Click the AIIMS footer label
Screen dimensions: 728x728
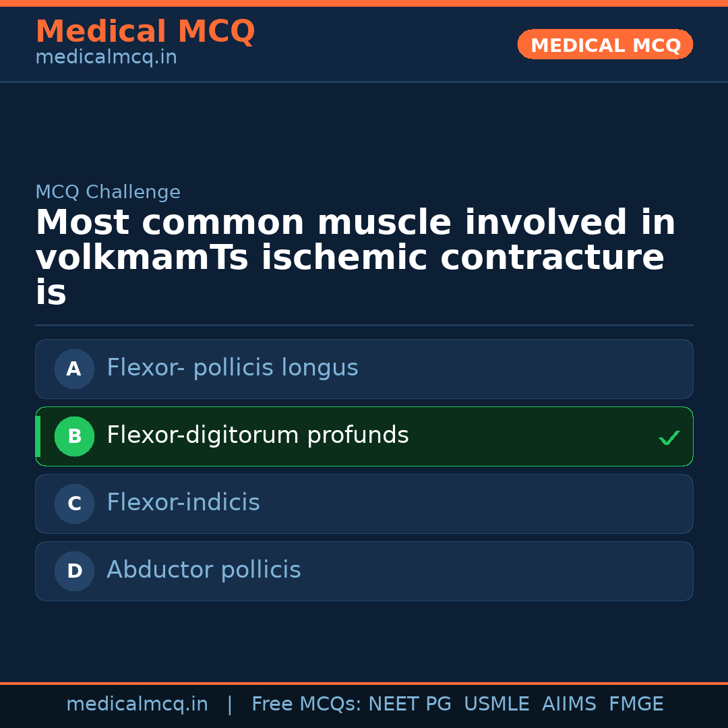coord(569,704)
